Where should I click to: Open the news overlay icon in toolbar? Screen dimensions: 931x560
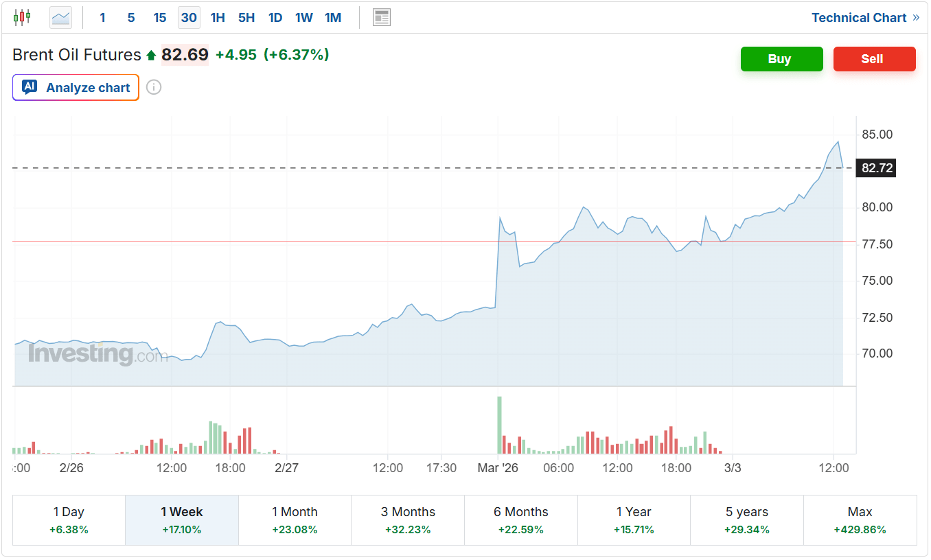coord(382,17)
